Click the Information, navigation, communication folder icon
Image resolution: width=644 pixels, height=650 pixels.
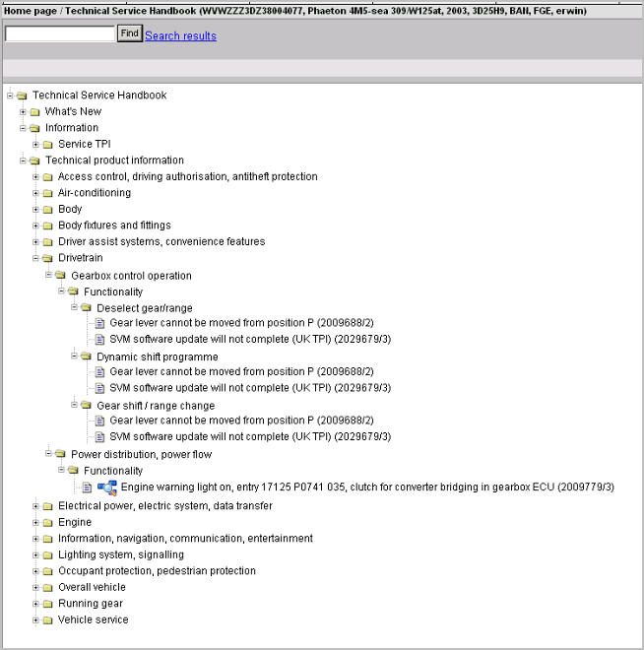48,540
